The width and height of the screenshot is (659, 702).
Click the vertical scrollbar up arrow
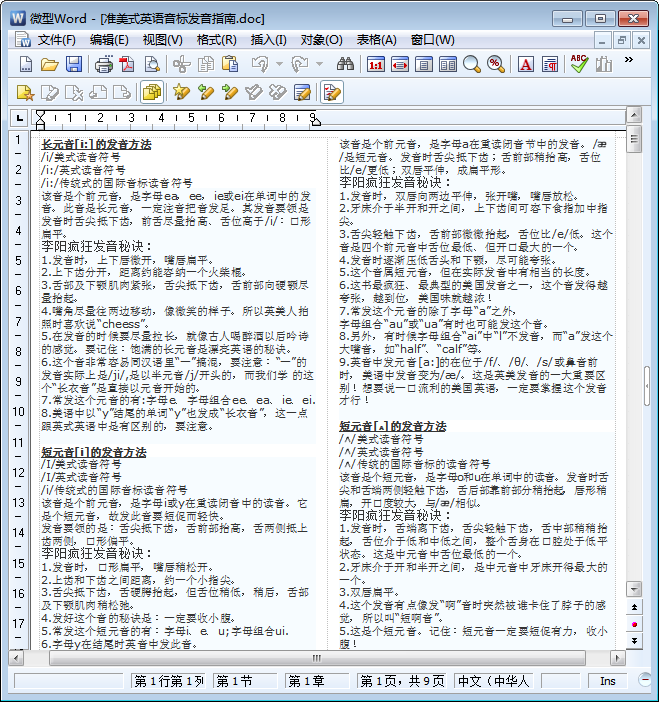coord(634,115)
